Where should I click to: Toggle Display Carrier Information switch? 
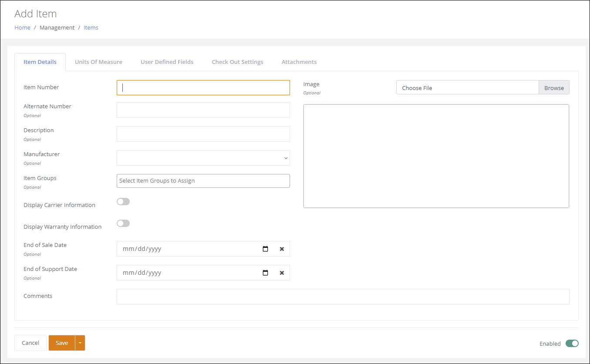[123, 202]
